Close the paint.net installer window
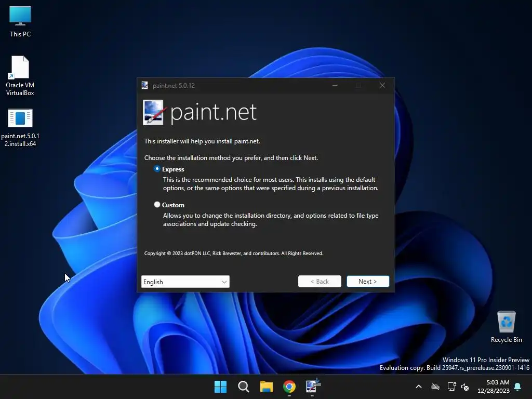 (382, 86)
